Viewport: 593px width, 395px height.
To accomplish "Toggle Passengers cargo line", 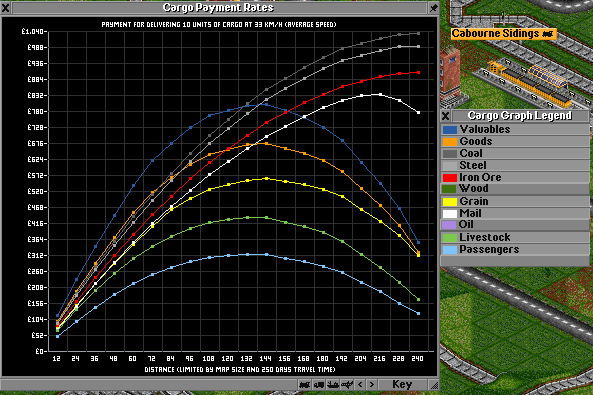I will point(515,250).
